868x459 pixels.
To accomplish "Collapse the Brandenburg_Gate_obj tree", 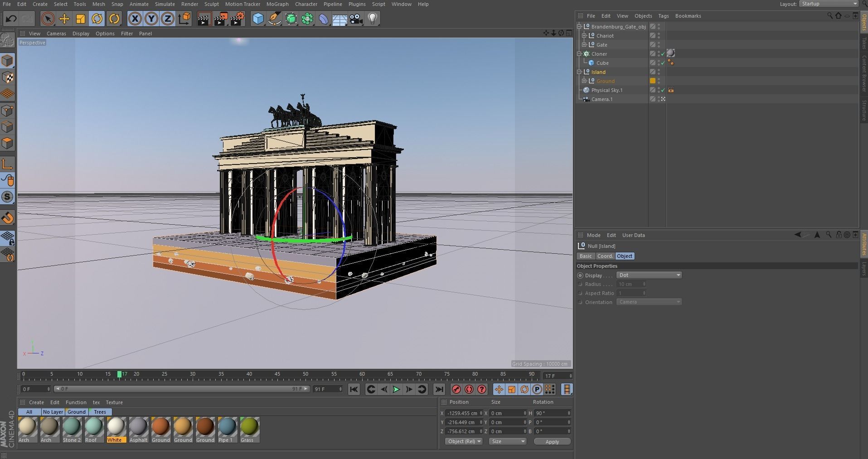I will pyautogui.click(x=579, y=27).
